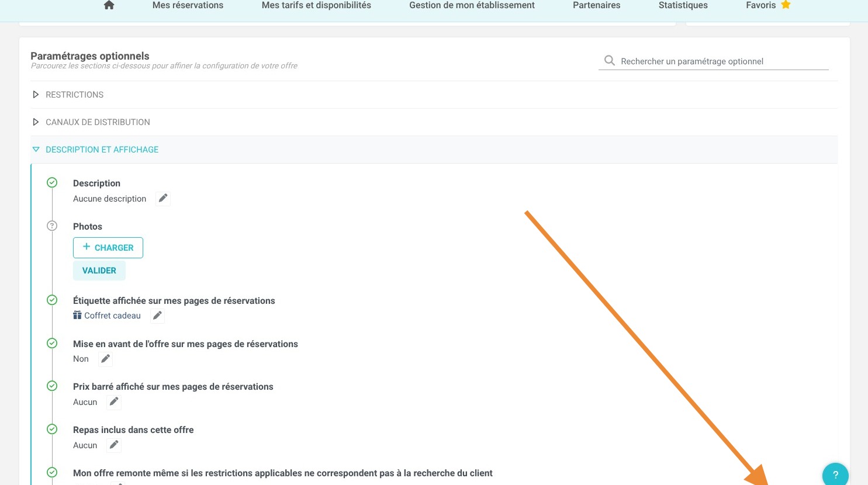Click the green check beside Mise en avant
The width and height of the screenshot is (868, 485).
(x=52, y=343)
